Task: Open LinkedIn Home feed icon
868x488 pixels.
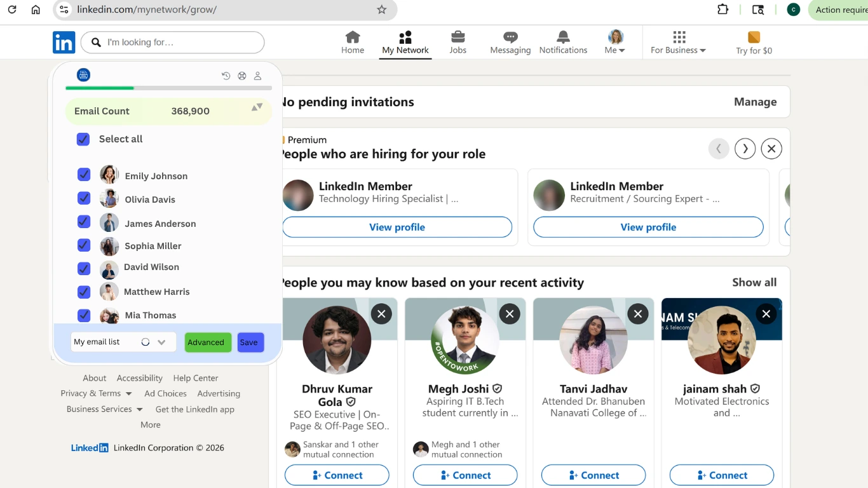Action: click(352, 38)
